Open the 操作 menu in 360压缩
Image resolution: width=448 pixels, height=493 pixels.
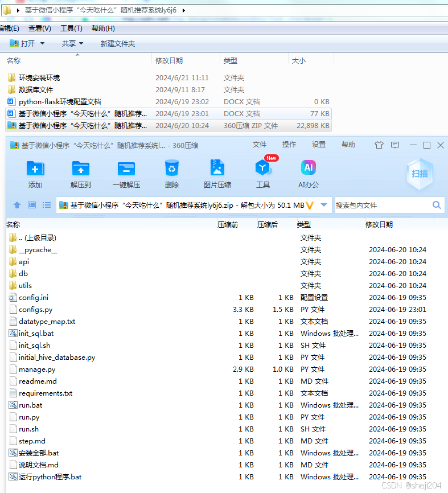[289, 145]
